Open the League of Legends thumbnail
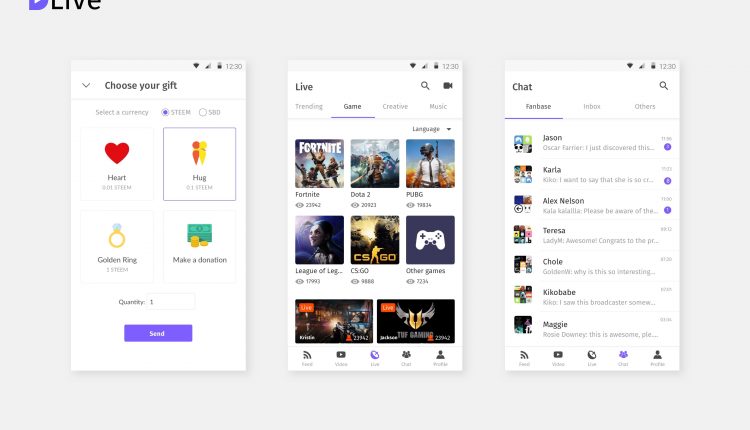This screenshot has height=430, width=750. [x=320, y=240]
